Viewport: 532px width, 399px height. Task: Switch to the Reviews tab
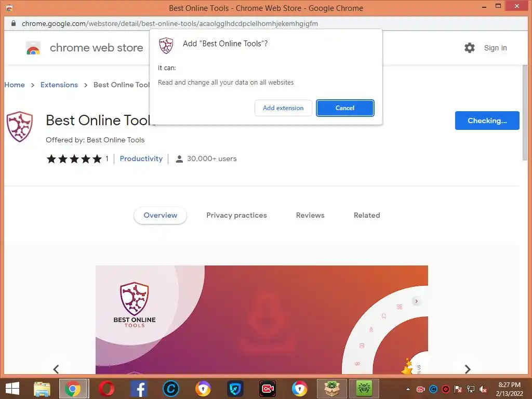(x=310, y=215)
